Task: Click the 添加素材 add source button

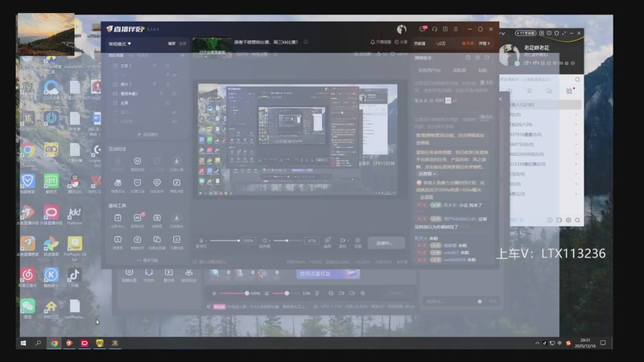Action: tap(147, 134)
